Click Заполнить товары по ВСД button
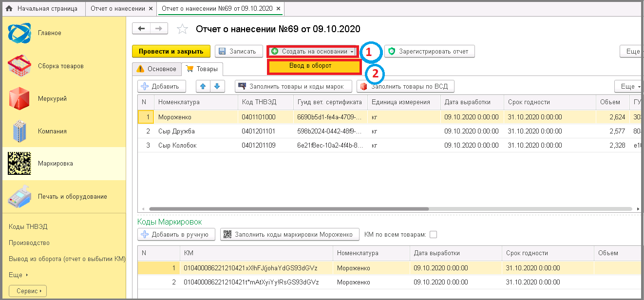Image resolution: width=644 pixels, height=300 pixels. click(405, 86)
